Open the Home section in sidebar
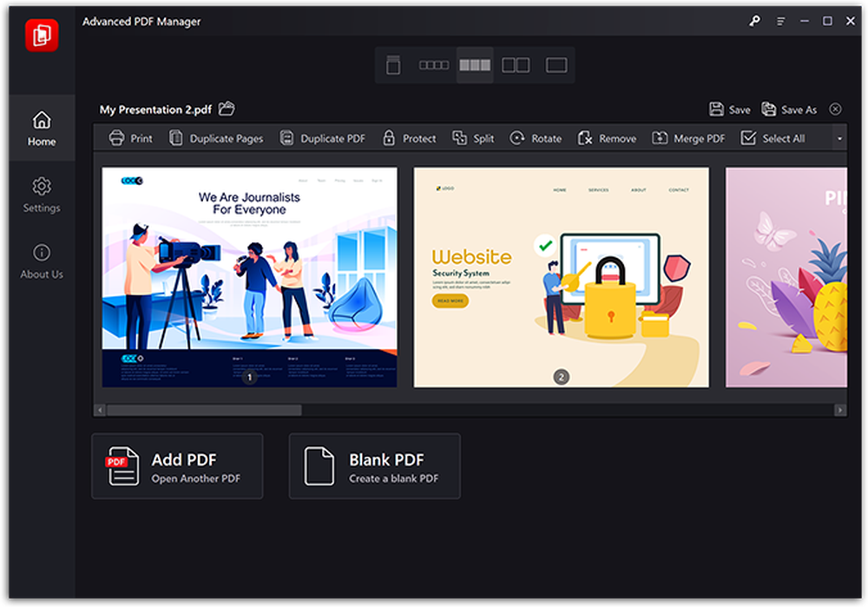 (42, 128)
